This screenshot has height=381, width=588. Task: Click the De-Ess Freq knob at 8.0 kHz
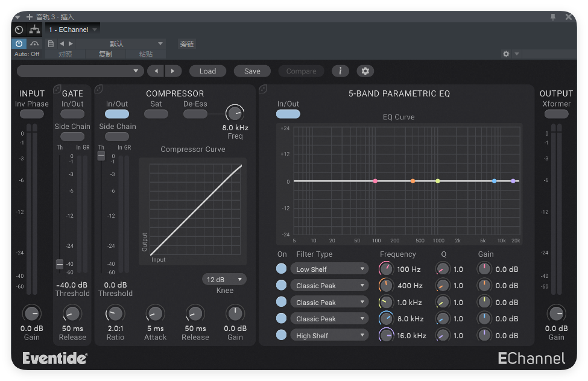pos(235,113)
